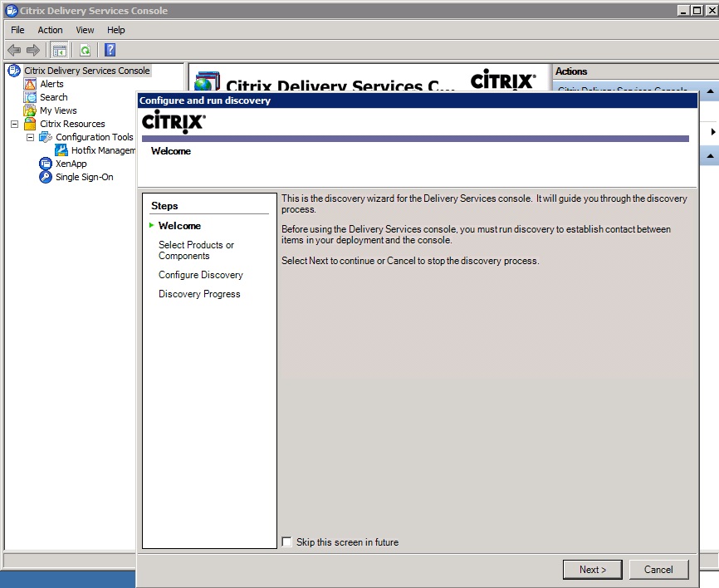Collapse the Citrix Resources tree node

[x=14, y=124]
